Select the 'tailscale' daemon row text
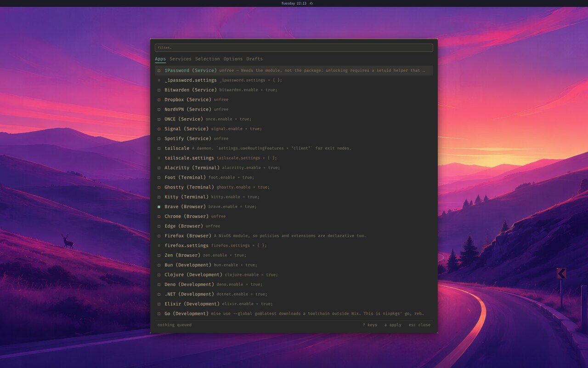Screen dimensions: 588x368 click(177, 148)
